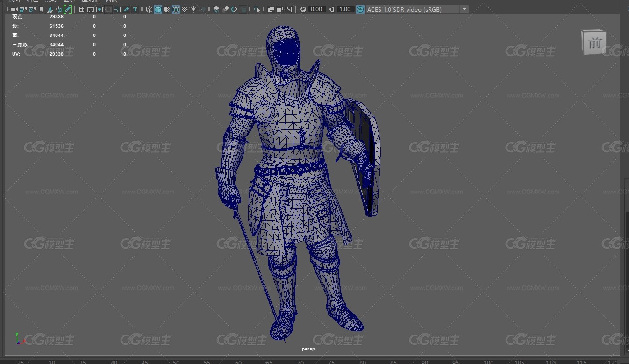
Task: Toggle the Safe Action overlay
Action: click(126, 9)
